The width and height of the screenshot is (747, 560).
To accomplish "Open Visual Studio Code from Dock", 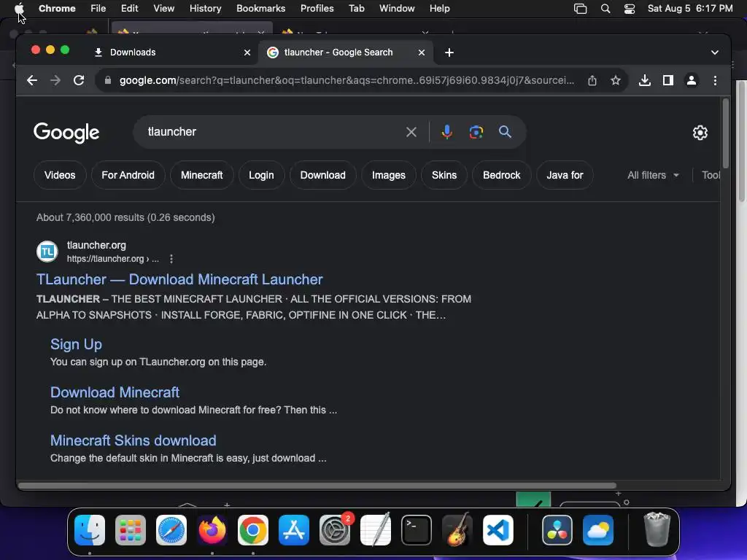I will [x=498, y=530].
